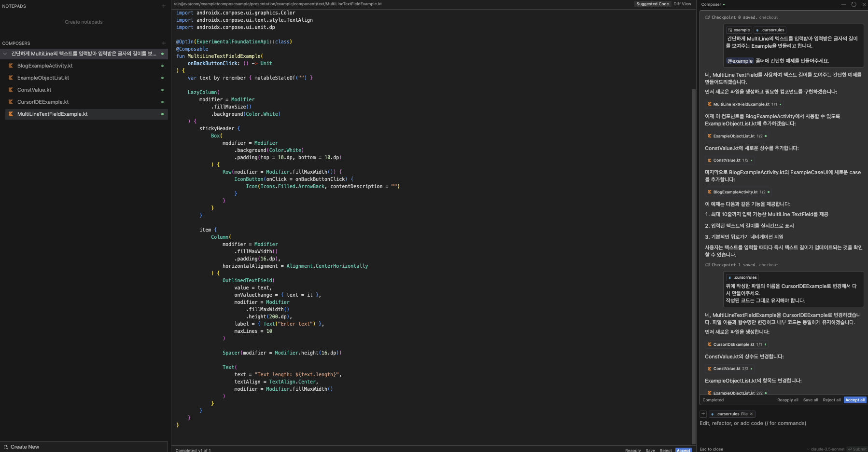Click the Kotlin icon beside BlogExampleActivity.kt
Screen dimensions: 868x452
click(11, 66)
